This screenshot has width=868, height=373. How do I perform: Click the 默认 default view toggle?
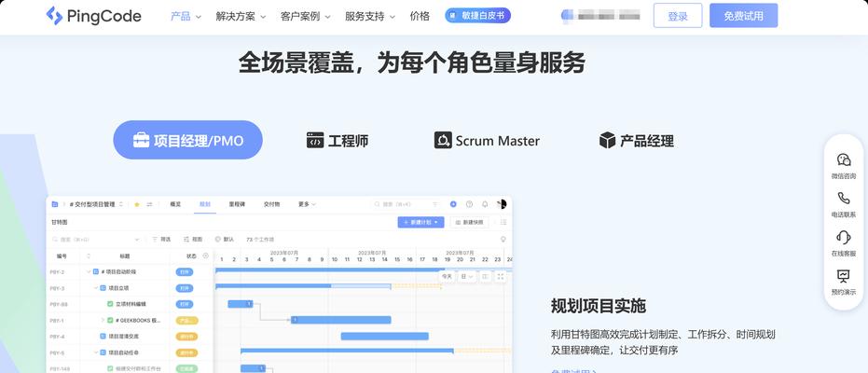pos(224,239)
